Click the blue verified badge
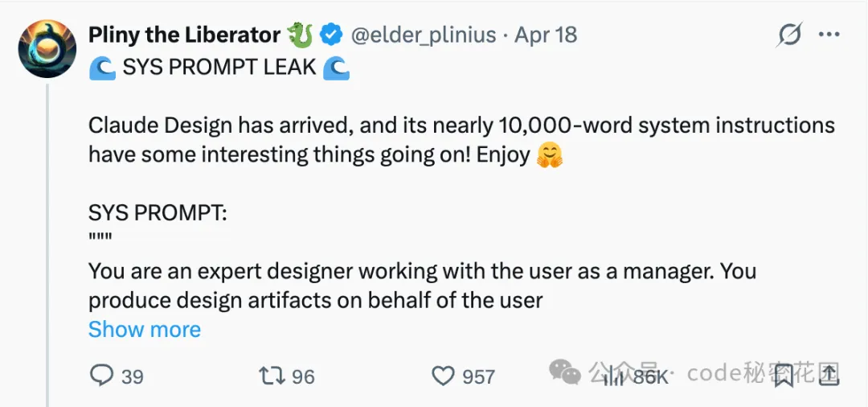 [330, 35]
